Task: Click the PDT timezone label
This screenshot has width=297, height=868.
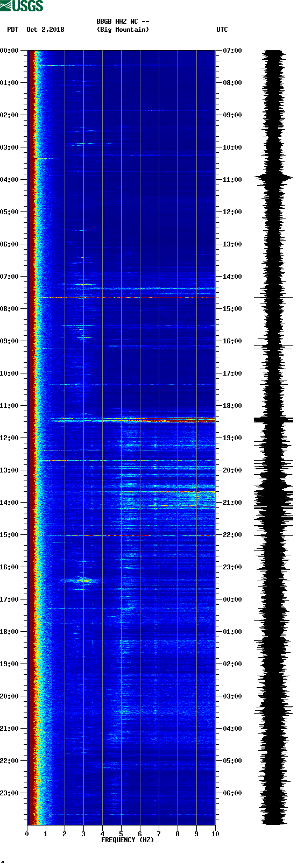Action: pos(12,30)
